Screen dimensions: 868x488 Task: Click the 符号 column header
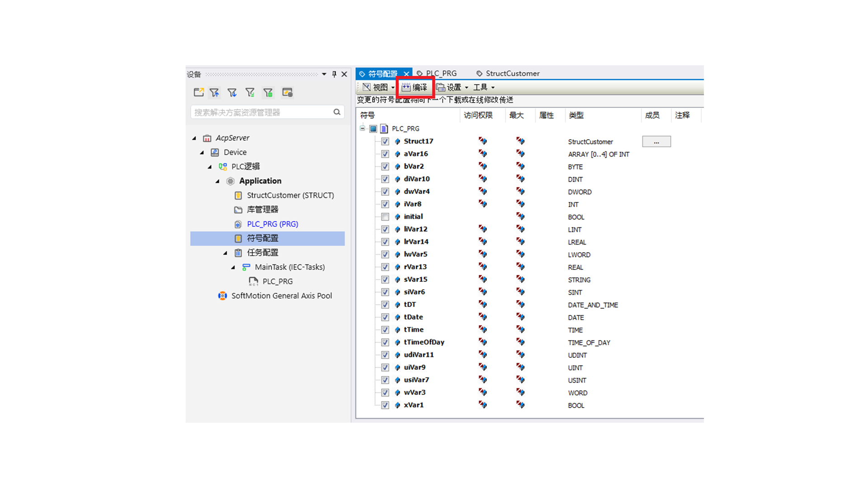408,116
